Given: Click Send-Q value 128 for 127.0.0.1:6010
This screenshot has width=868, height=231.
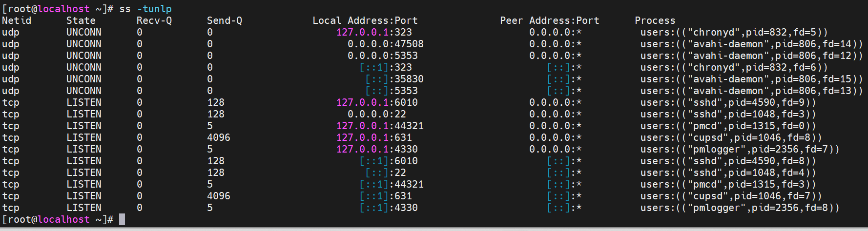Looking at the screenshot, I should click(216, 102).
